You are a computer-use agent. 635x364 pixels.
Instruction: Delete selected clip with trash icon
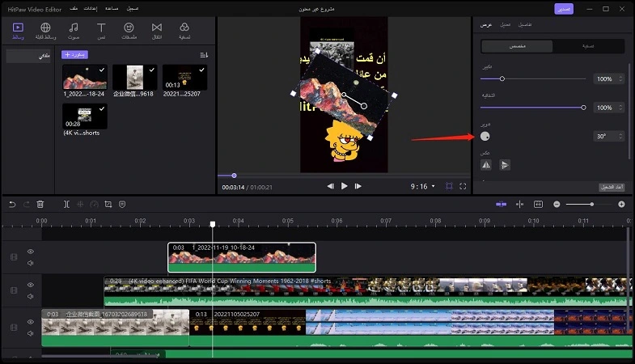(40, 205)
